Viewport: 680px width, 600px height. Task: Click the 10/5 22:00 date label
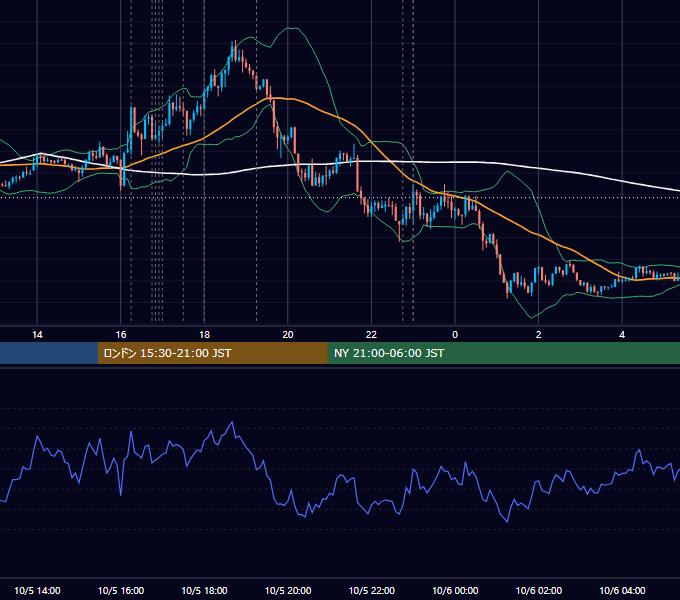coord(372,590)
